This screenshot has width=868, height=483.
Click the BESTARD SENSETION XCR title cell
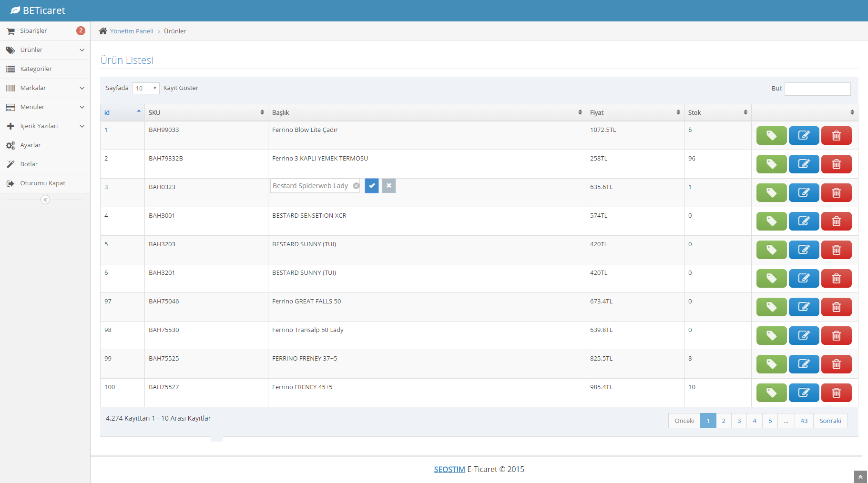tap(427, 221)
